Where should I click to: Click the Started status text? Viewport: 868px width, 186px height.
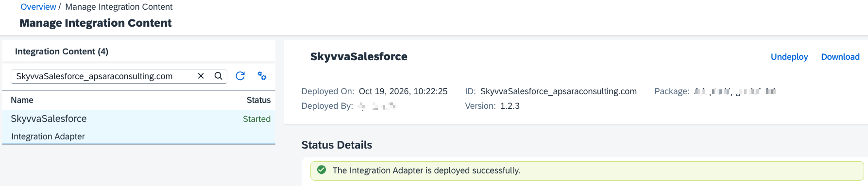256,119
